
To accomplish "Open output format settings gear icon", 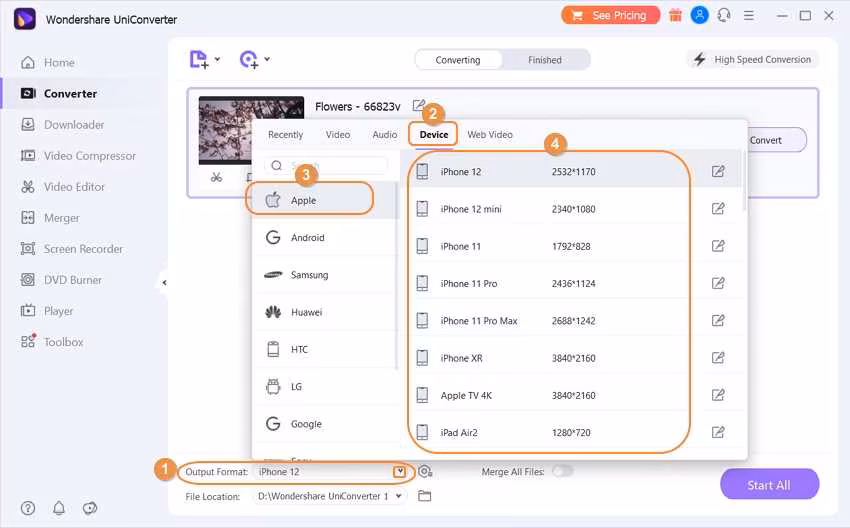I will pos(425,472).
